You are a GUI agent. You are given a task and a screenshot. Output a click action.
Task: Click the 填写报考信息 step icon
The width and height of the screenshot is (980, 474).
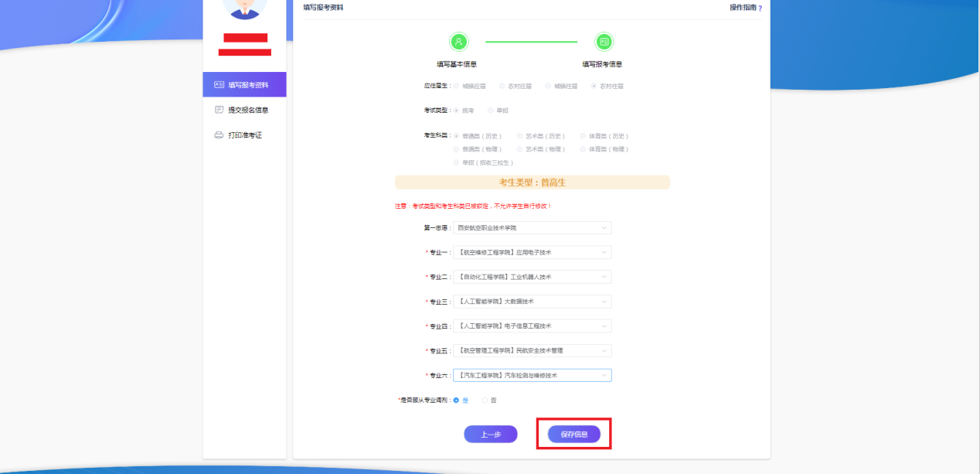click(x=604, y=42)
